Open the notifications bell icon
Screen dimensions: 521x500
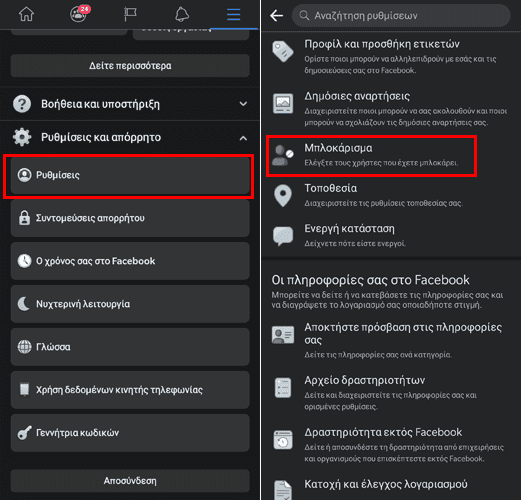click(x=182, y=14)
